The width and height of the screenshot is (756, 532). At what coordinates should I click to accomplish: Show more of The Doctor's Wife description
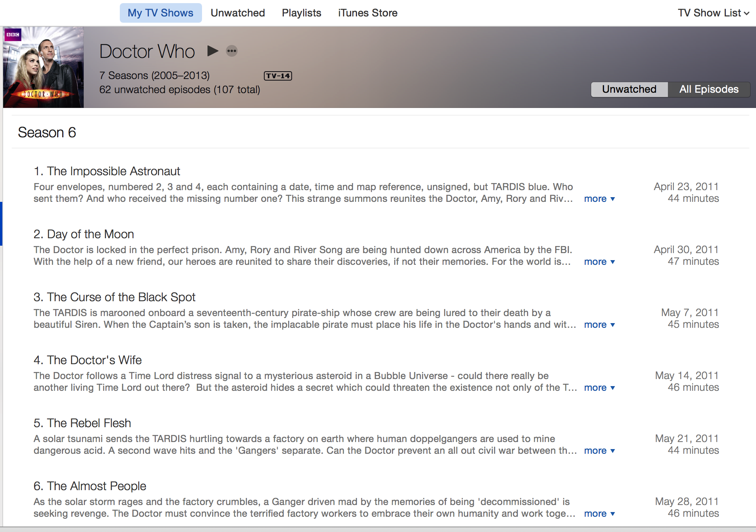(599, 388)
